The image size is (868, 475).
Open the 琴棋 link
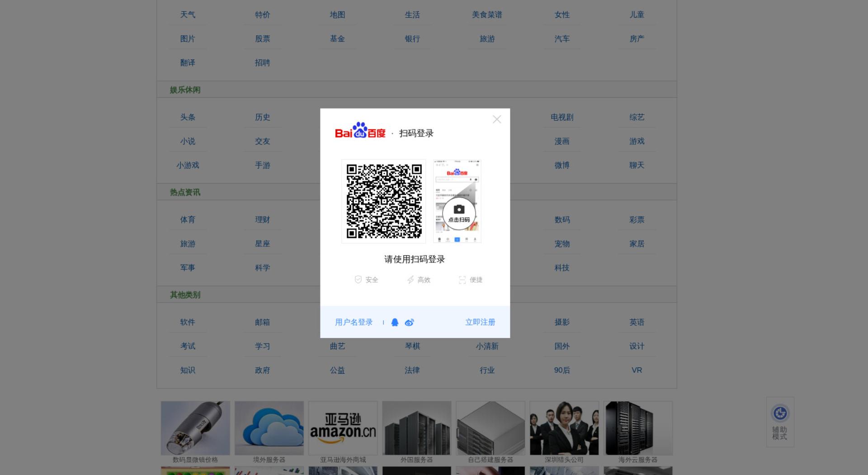click(412, 346)
